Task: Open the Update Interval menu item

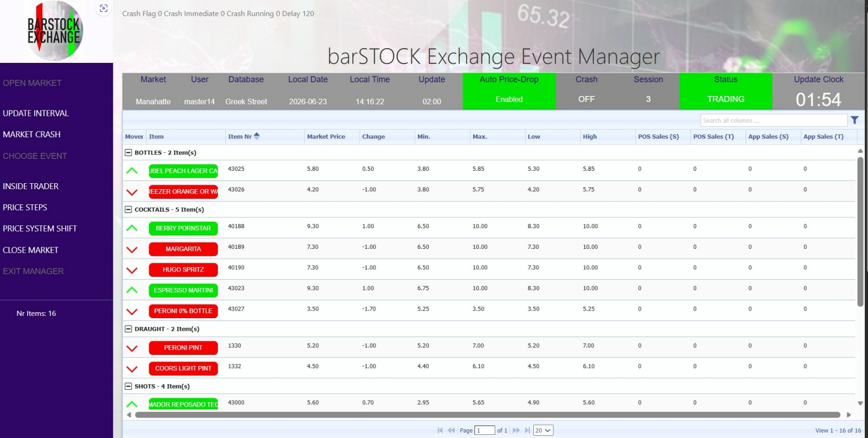Action: point(36,113)
